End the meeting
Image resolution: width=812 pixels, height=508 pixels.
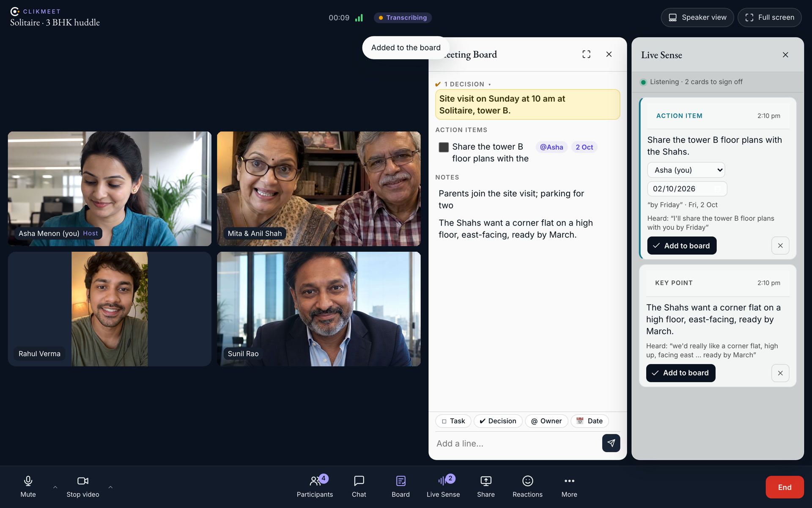(785, 487)
